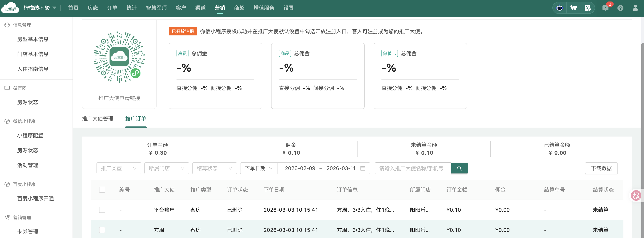Image resolution: width=644 pixels, height=238 pixels.
Task: Open the user account profile icon
Action: [x=635, y=8]
